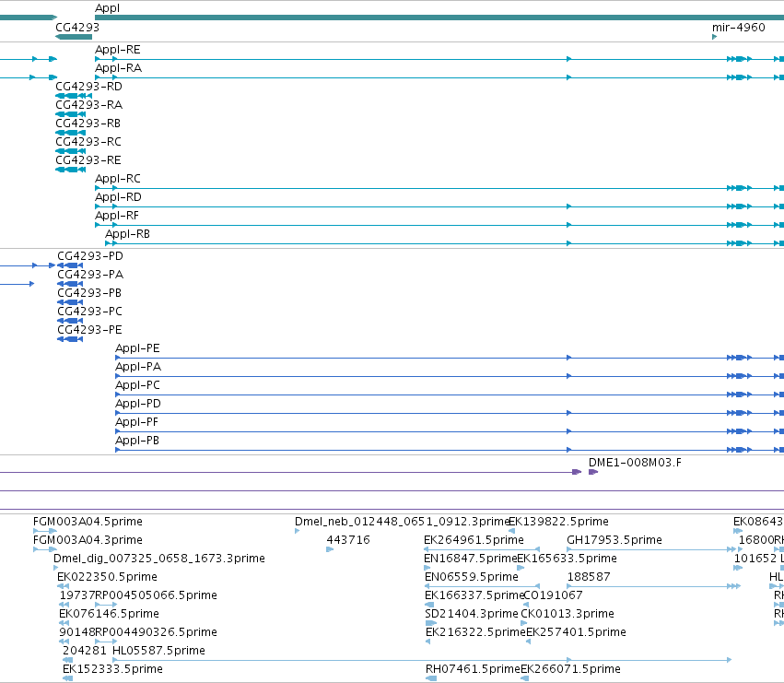This screenshot has height=683, width=784.
Task: Select EST label EK139822.5prime
Action: coord(558,522)
